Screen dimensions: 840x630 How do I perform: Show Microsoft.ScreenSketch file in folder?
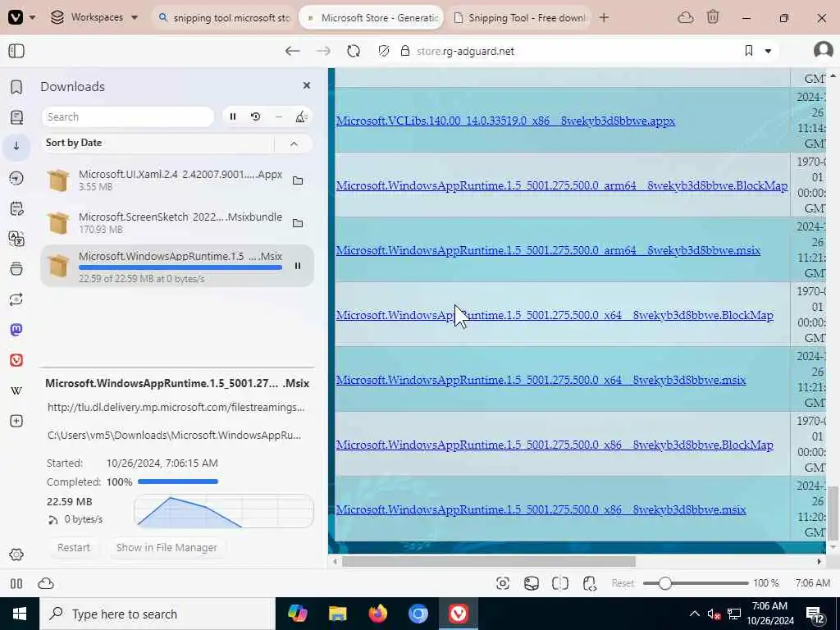tap(298, 223)
